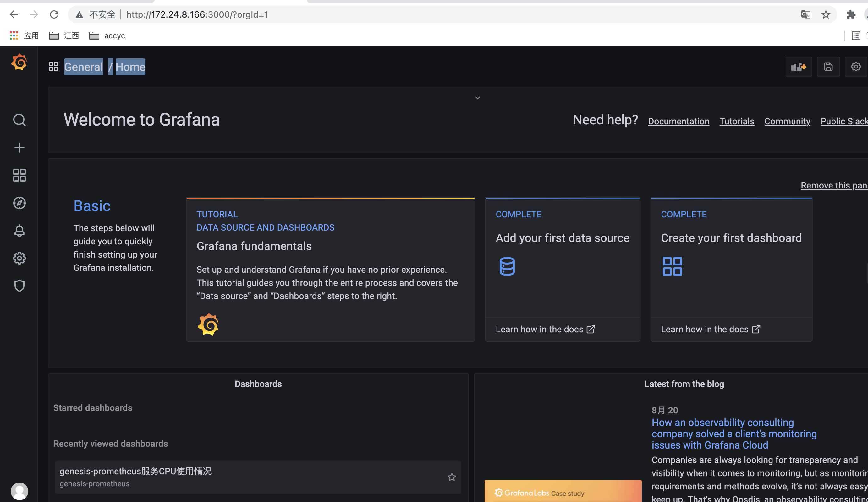Open the browser extensions puzzle icon
This screenshot has width=868, height=502.
851,14
